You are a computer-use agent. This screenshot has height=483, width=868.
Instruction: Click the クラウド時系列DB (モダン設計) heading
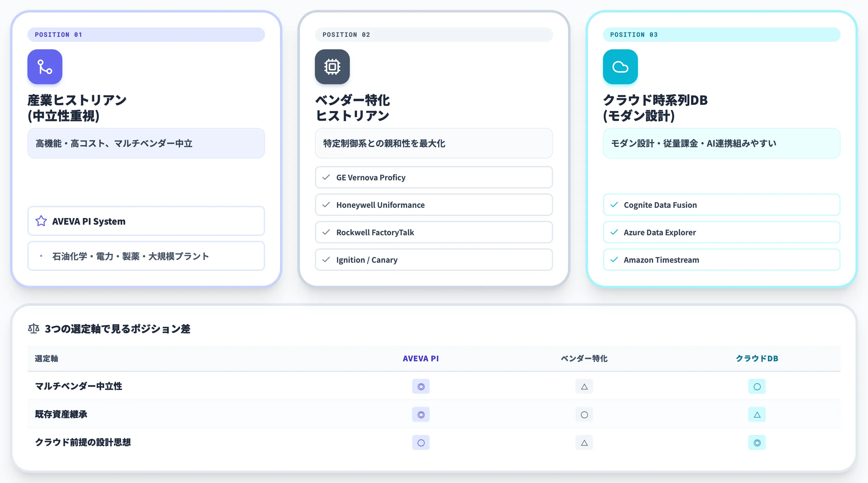[655, 108]
